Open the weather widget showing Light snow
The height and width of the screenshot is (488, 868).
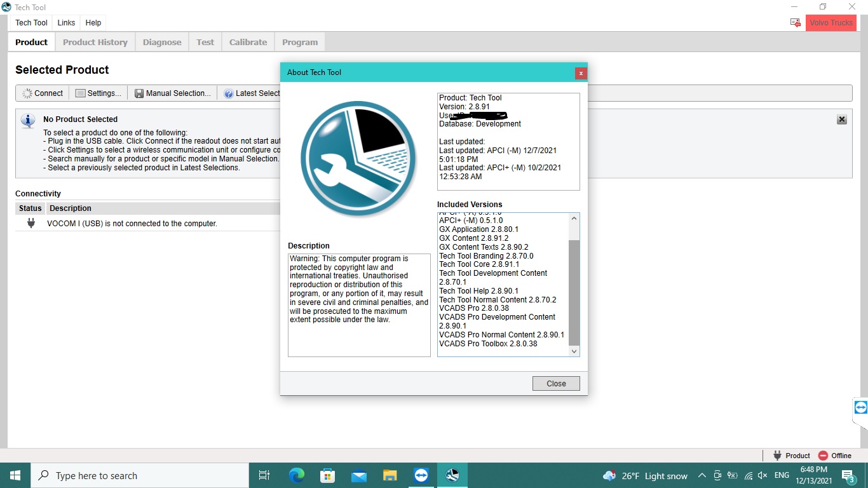tap(645, 476)
